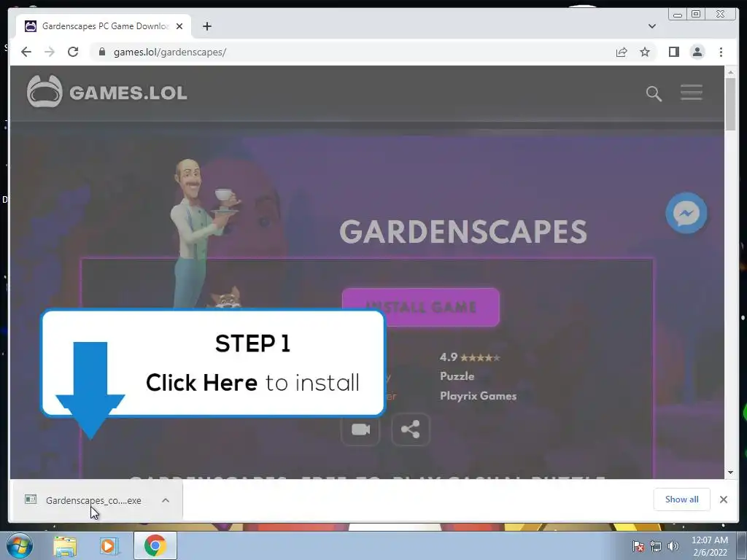Open the volume speaker tray icon
The image size is (747, 560).
pyautogui.click(x=673, y=547)
